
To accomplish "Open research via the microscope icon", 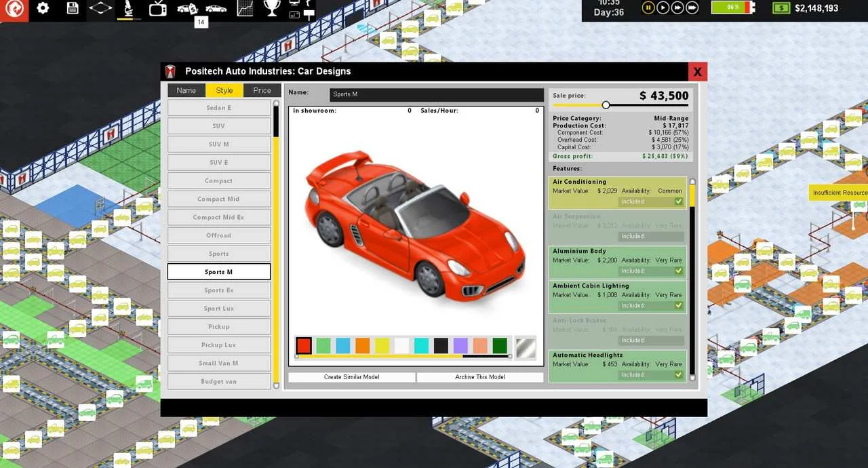I will [x=127, y=9].
